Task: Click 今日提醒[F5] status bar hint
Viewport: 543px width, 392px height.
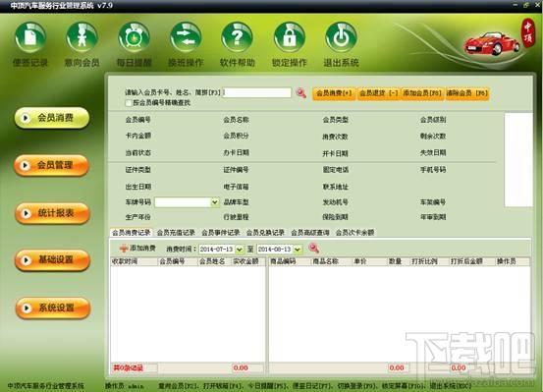Action: pyautogui.click(x=267, y=386)
